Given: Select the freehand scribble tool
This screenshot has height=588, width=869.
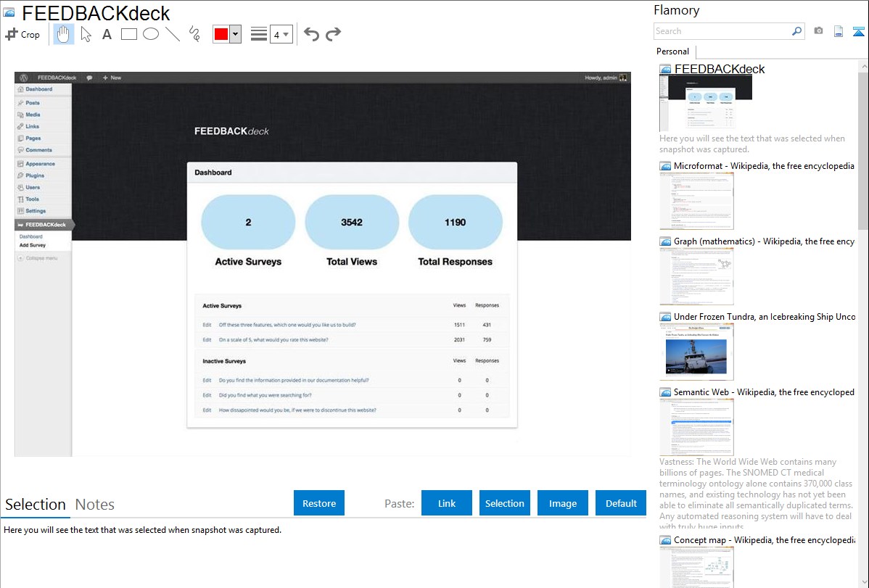Looking at the screenshot, I should tap(194, 34).
